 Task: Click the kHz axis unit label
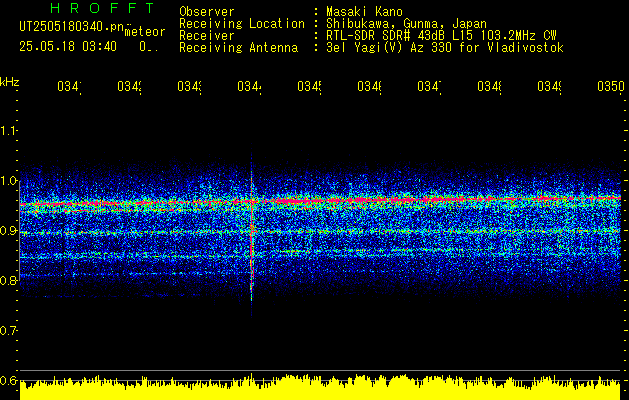point(10,82)
